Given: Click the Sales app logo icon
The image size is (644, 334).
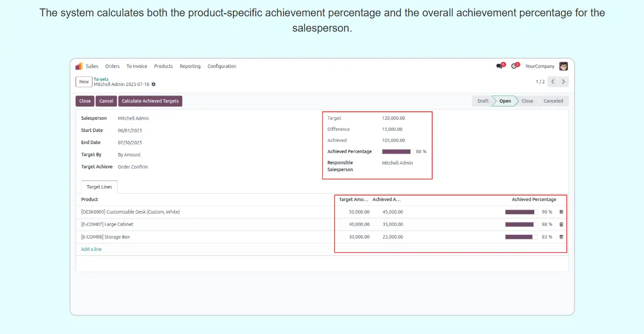Looking at the screenshot, I should [x=79, y=66].
